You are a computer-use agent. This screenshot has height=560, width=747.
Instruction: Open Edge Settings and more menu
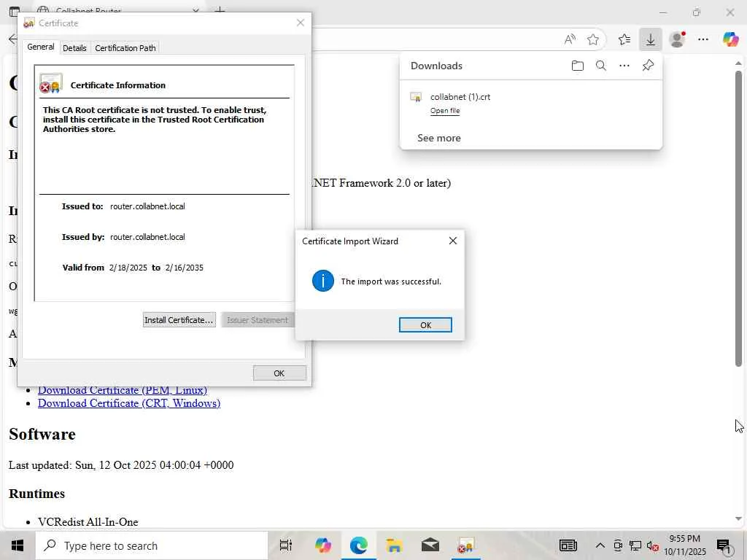[703, 39]
